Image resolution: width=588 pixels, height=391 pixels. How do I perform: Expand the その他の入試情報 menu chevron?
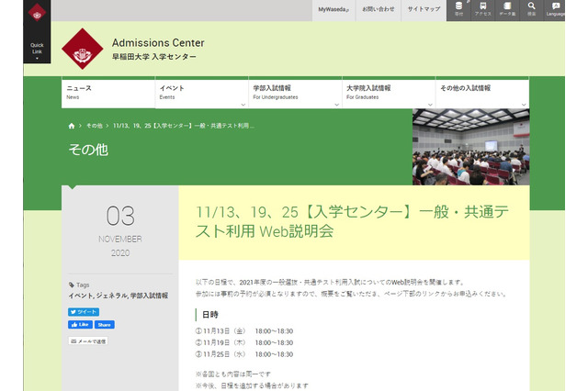(524, 105)
